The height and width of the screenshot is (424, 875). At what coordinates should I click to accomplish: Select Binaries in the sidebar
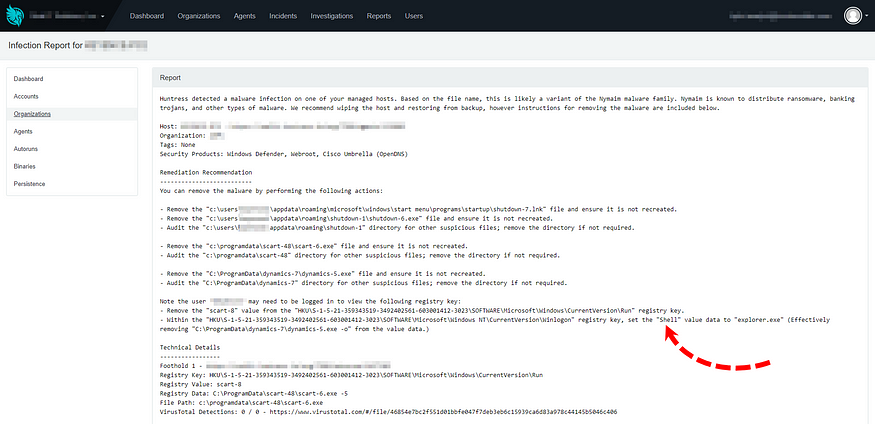click(x=72, y=166)
